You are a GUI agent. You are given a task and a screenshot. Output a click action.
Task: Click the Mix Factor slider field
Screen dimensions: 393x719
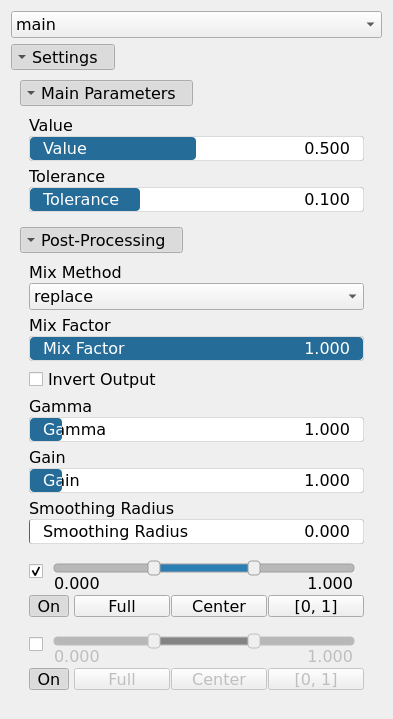[196, 348]
